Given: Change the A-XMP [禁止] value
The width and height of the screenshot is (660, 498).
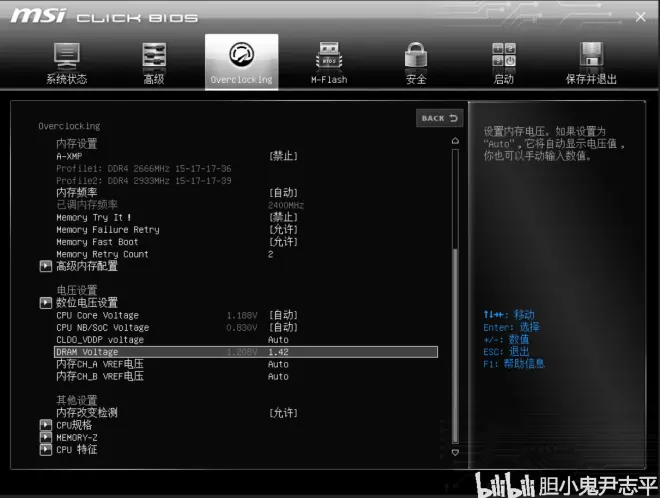Looking at the screenshot, I should coord(283,156).
